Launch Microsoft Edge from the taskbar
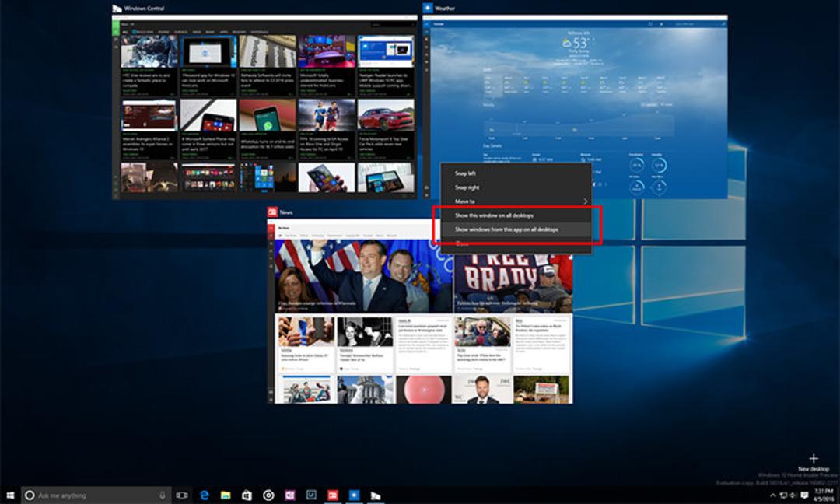Screen dimensions: 840x504 pyautogui.click(x=204, y=495)
